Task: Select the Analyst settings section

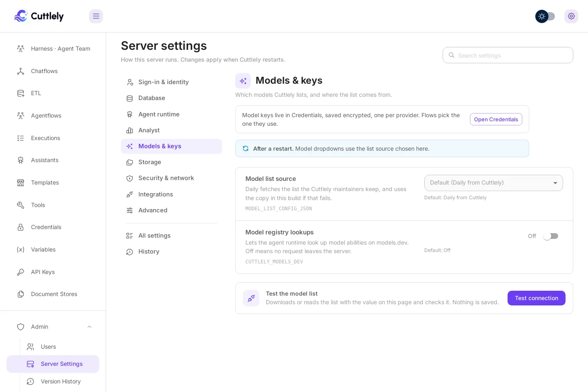Action: point(171,130)
